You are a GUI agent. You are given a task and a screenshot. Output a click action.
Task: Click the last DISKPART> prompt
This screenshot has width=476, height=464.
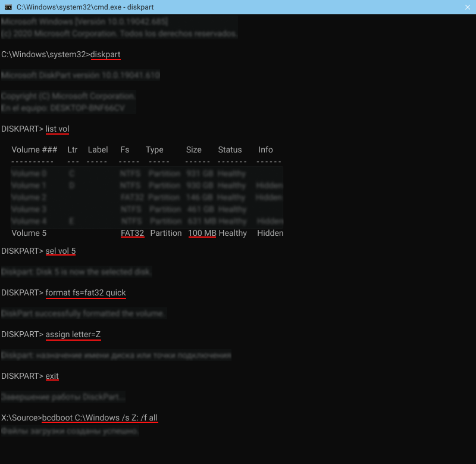click(21, 376)
